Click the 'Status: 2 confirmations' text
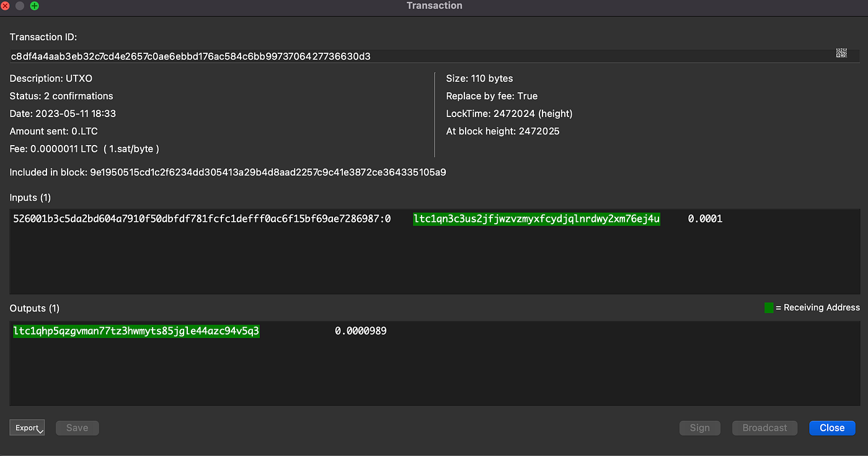The image size is (868, 456). (61, 96)
